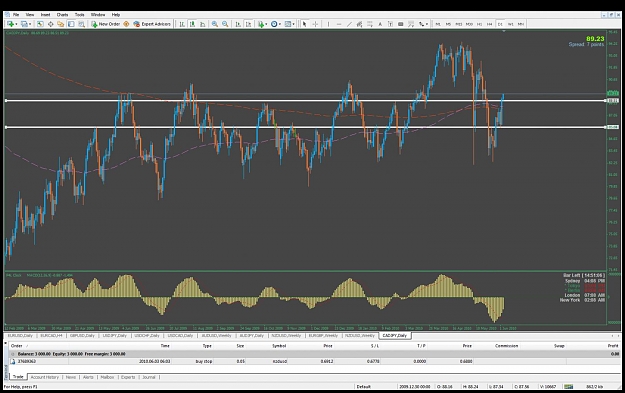Click the New Order button

point(106,24)
